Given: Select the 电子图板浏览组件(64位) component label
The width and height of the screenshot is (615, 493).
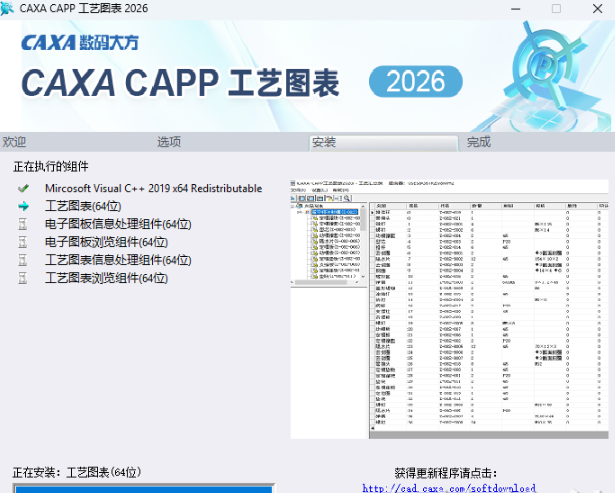Looking at the screenshot, I should pyautogui.click(x=106, y=242).
